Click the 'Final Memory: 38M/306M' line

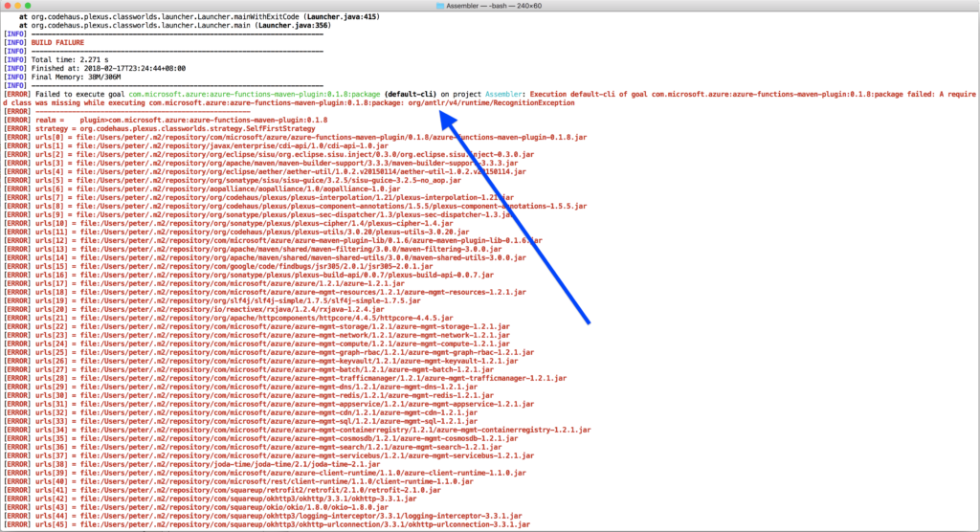point(76,77)
